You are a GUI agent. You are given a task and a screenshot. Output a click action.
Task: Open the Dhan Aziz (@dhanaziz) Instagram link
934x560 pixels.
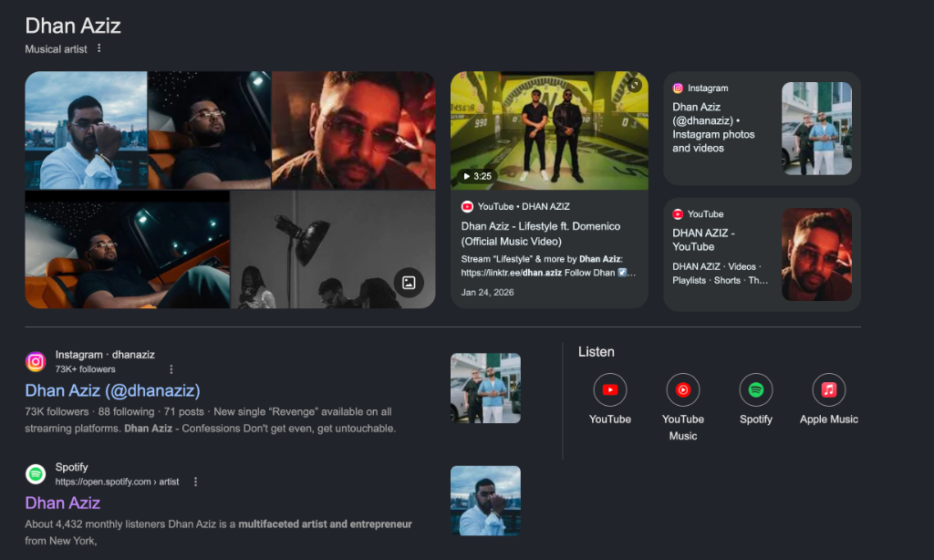pyautogui.click(x=112, y=390)
